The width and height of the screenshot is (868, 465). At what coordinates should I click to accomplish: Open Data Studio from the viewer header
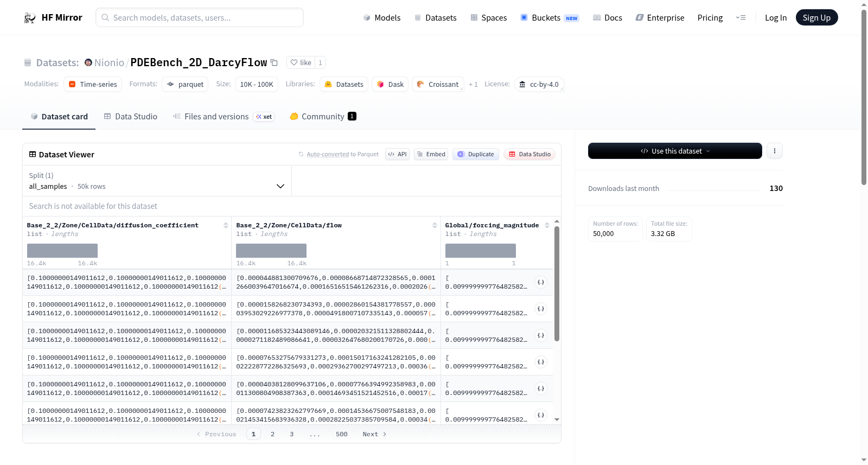529,154
